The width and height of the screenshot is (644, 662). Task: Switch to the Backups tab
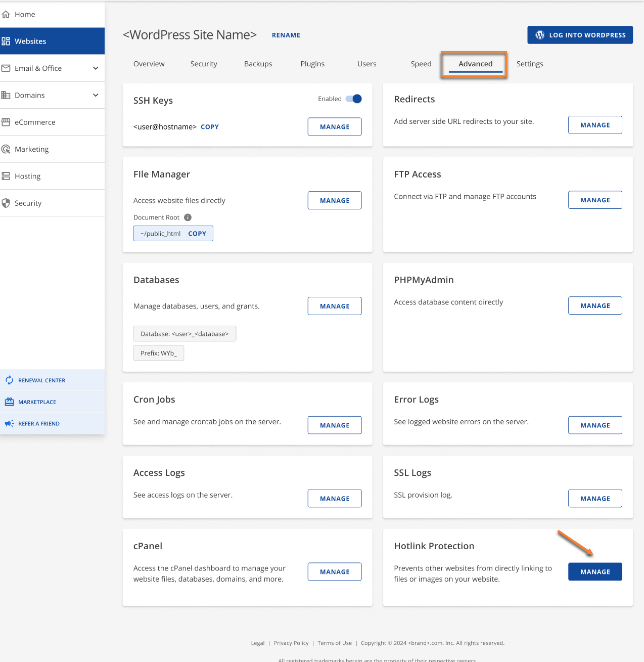click(258, 64)
